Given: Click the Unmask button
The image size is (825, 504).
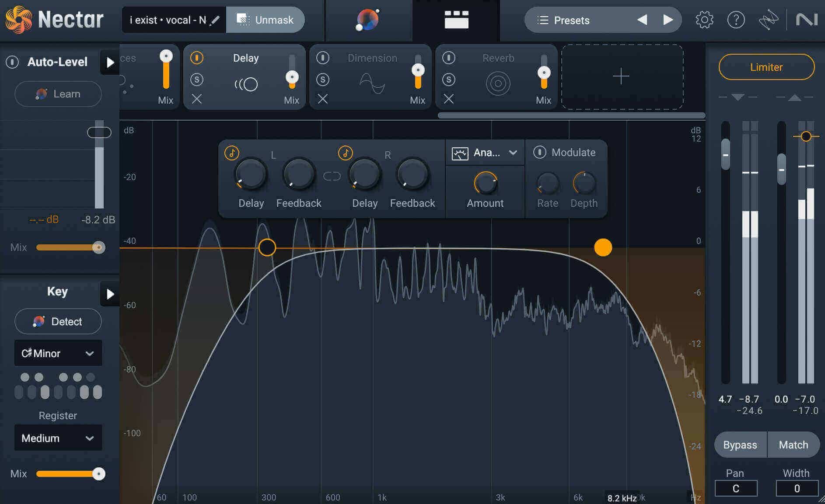Looking at the screenshot, I should tap(265, 20).
